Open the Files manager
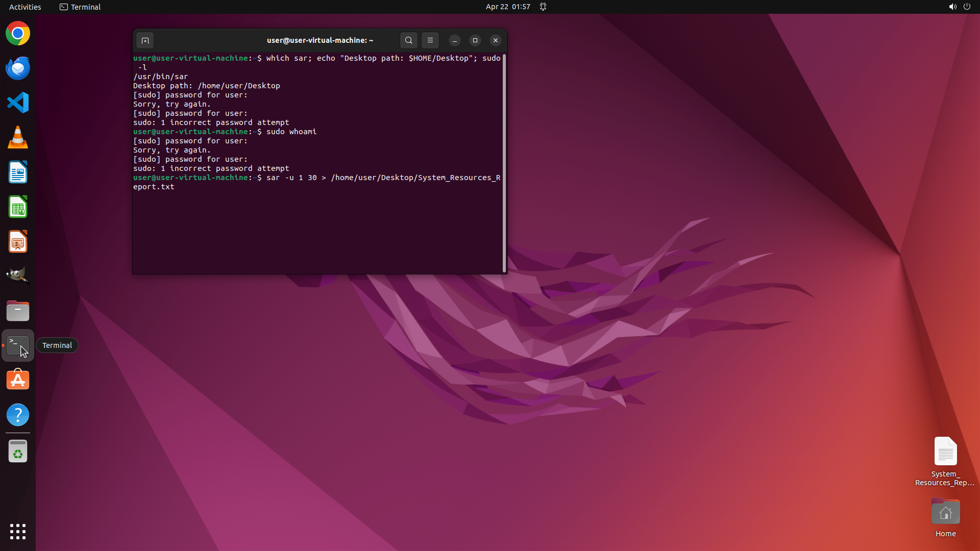The height and width of the screenshot is (551, 980). coord(18,311)
